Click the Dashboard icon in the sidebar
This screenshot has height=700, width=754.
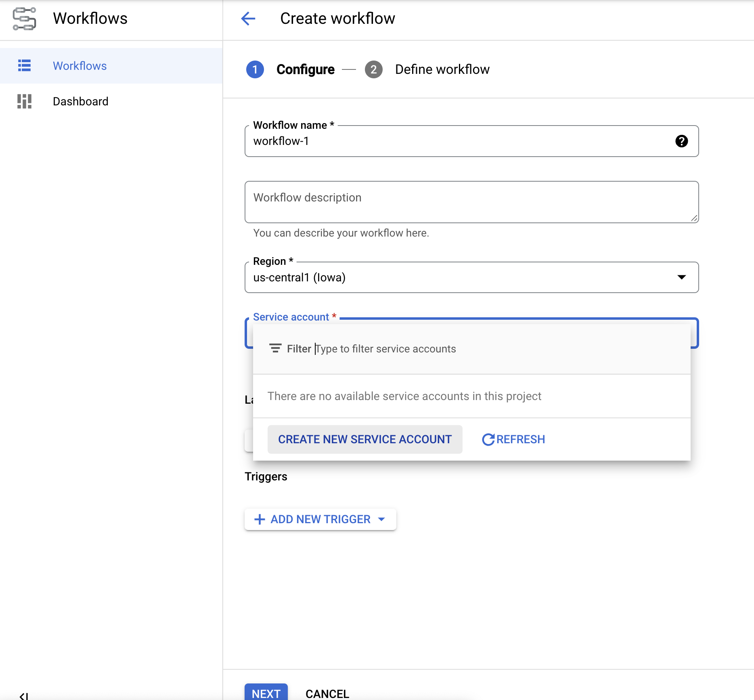[x=24, y=101]
